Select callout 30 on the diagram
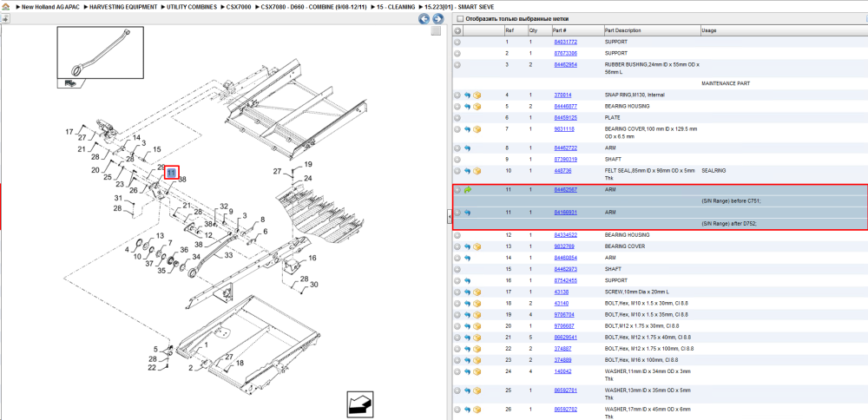 314,285
